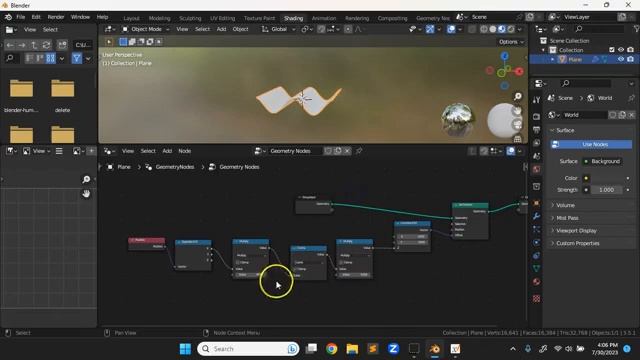
Task: Open the viewport Object menu
Action: (x=240, y=29)
